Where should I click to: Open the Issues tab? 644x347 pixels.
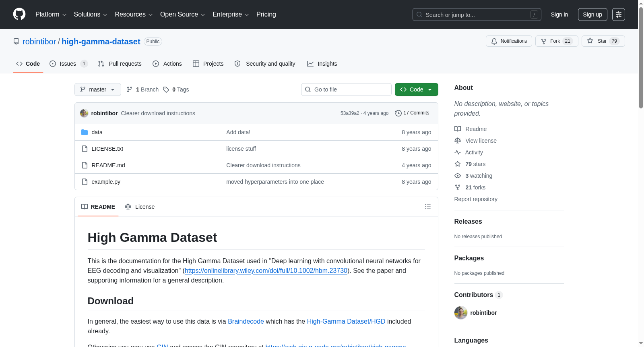click(68, 64)
